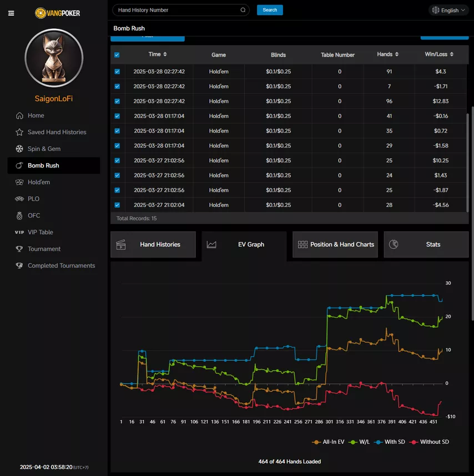Uncheck the row with -$4.56 loss

click(117, 205)
